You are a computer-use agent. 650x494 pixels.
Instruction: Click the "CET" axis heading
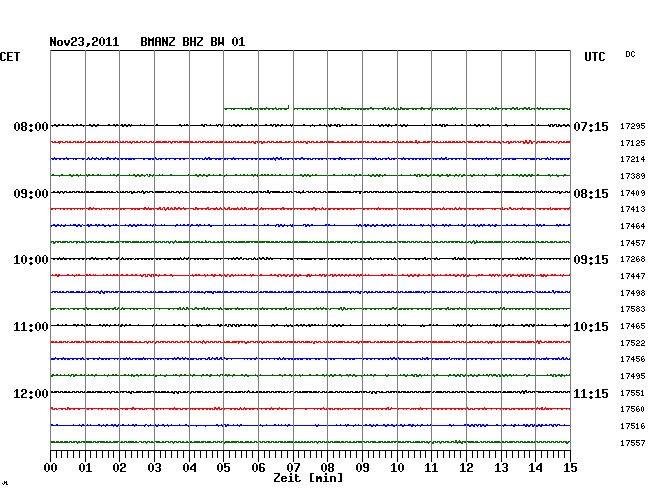pyautogui.click(x=10, y=57)
